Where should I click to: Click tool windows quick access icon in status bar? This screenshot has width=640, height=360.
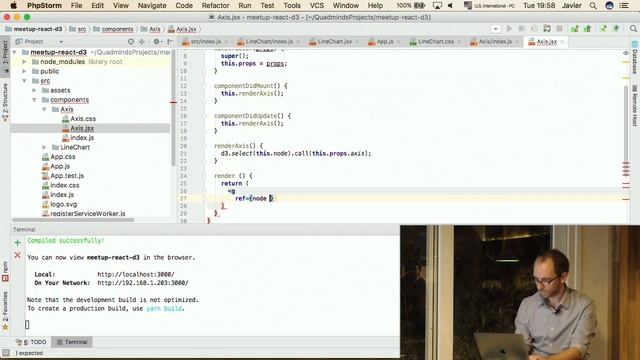coord(5,353)
